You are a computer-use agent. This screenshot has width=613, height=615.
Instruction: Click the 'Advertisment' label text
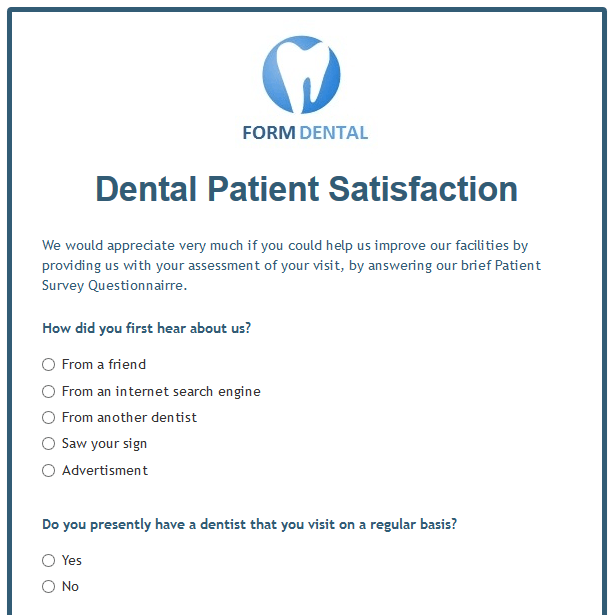click(x=105, y=471)
